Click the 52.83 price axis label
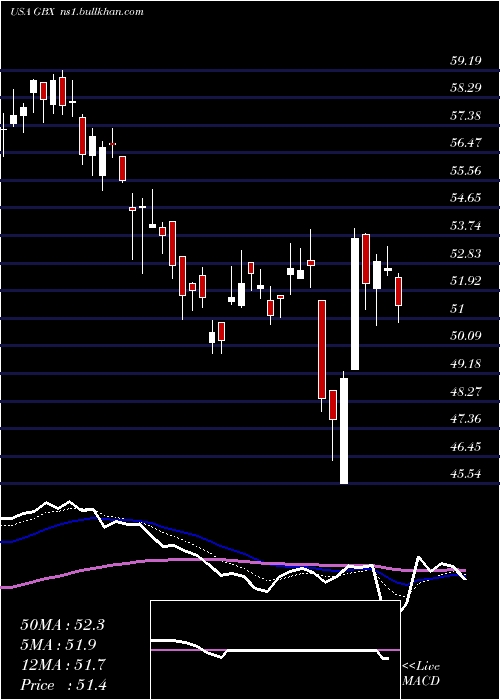500x700 pixels. 465,254
